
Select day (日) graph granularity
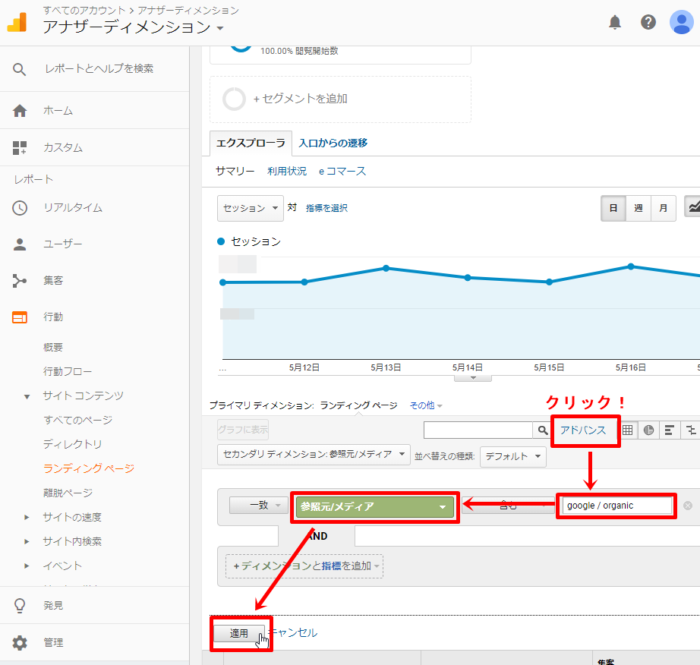pos(613,208)
